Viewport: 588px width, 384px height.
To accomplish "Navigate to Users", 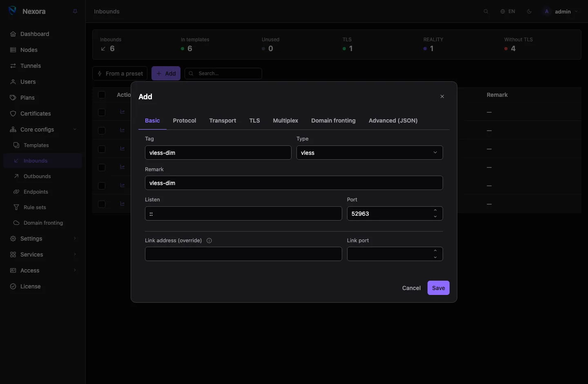I will [x=43, y=82].
